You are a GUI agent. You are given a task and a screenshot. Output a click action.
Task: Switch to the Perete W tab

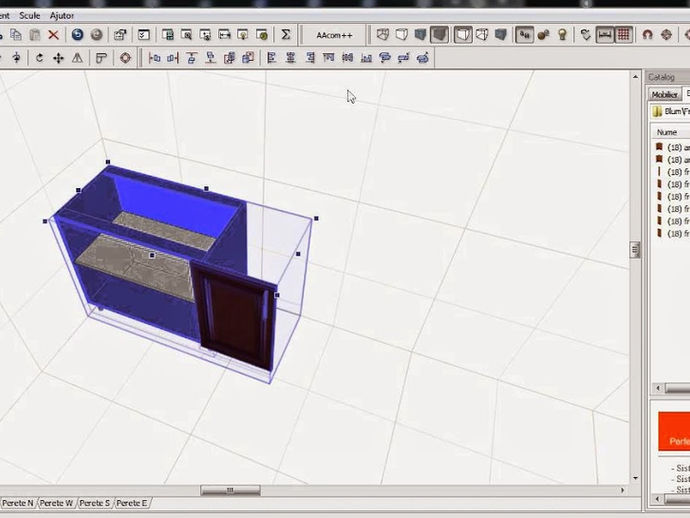[56, 503]
